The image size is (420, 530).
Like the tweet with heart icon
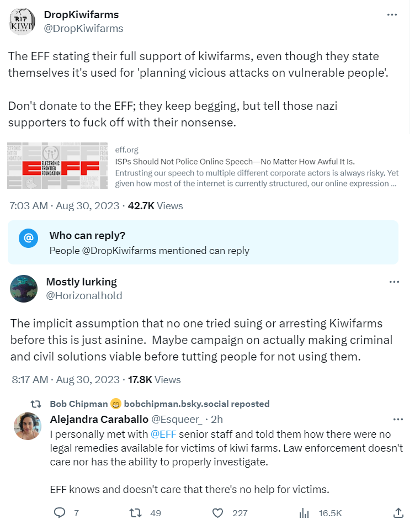click(x=219, y=513)
